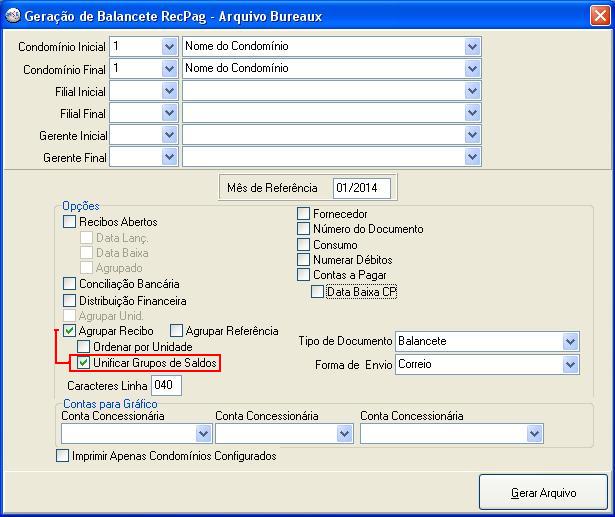Screen dimensions: 615x517
Task: Enable the Recibos Abertos checkbox
Action: (x=70, y=222)
